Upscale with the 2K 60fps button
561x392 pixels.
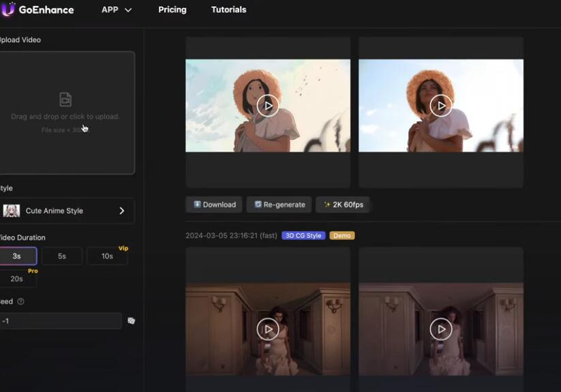click(342, 205)
